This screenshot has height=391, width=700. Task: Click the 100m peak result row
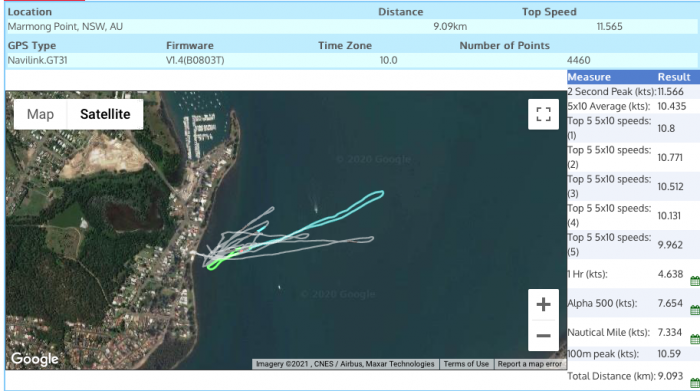(x=633, y=354)
